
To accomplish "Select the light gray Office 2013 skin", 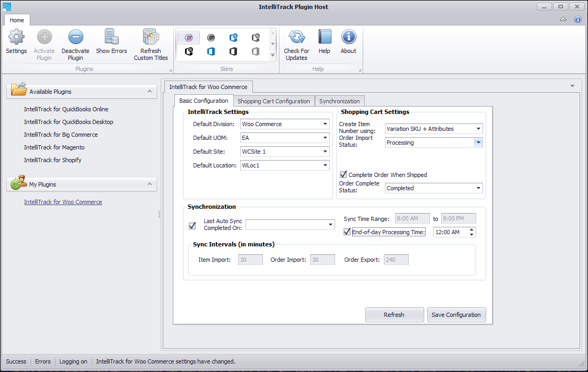I will point(256,51).
